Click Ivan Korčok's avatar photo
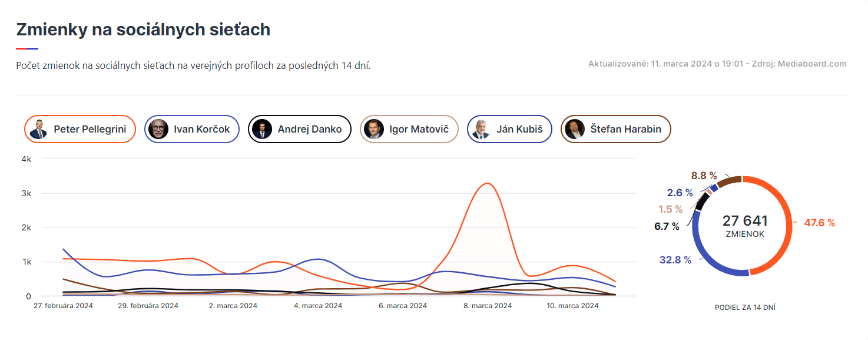This screenshot has width=868, height=340. pos(158,129)
